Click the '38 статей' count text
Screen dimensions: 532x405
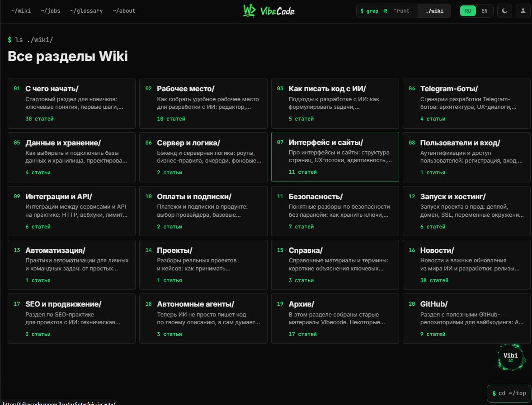coord(434,280)
